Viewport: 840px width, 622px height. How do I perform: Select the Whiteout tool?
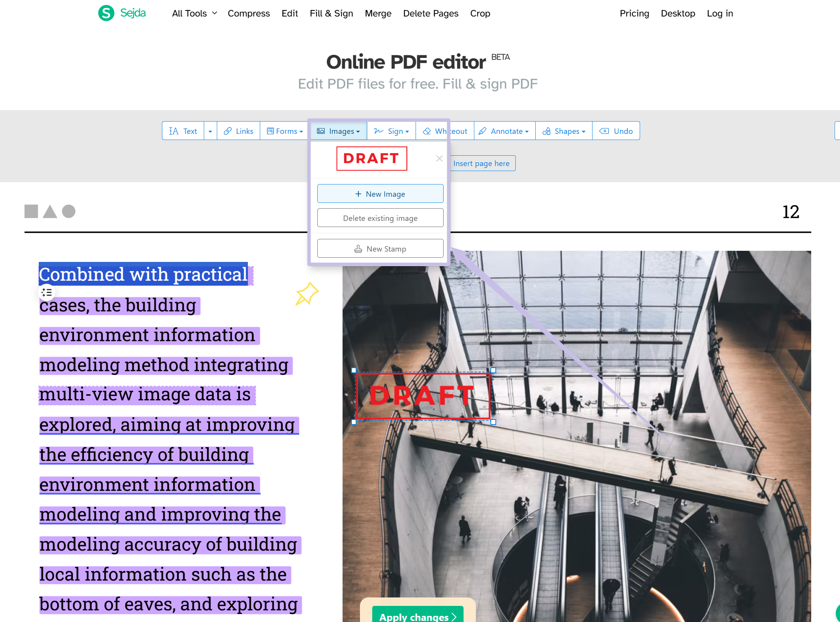click(x=445, y=131)
